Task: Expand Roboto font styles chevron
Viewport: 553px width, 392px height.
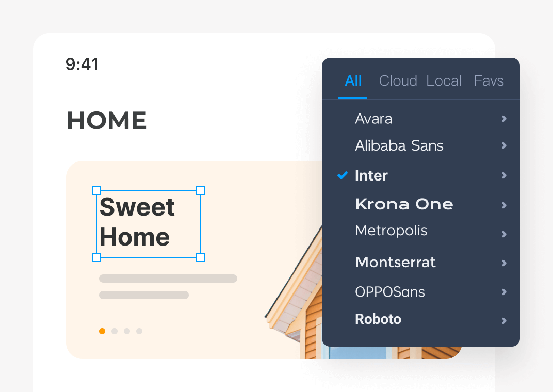Action: 504,321
